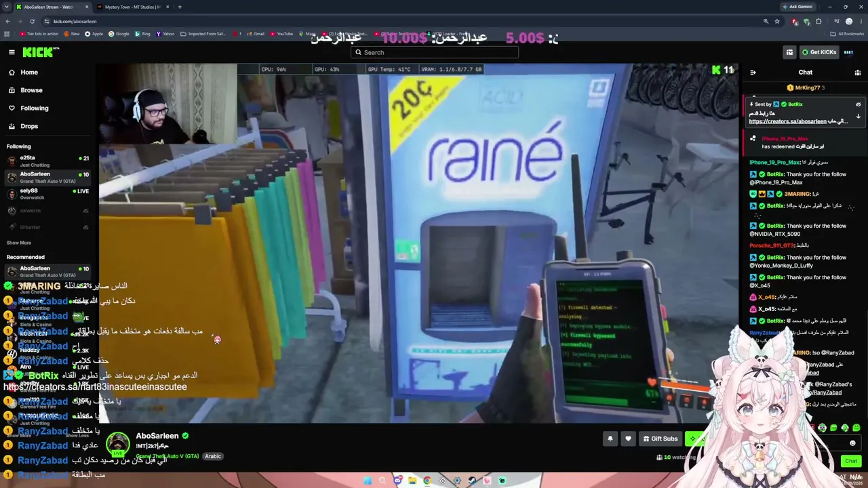Open the Yahoo bookmark
The image size is (868, 488).
[165, 34]
